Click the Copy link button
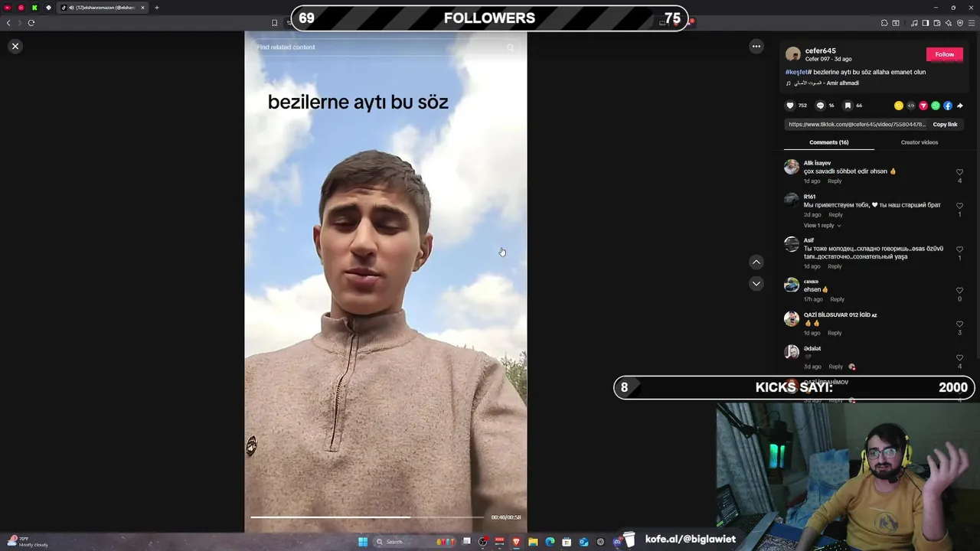Viewport: 980px width, 551px height. point(945,124)
